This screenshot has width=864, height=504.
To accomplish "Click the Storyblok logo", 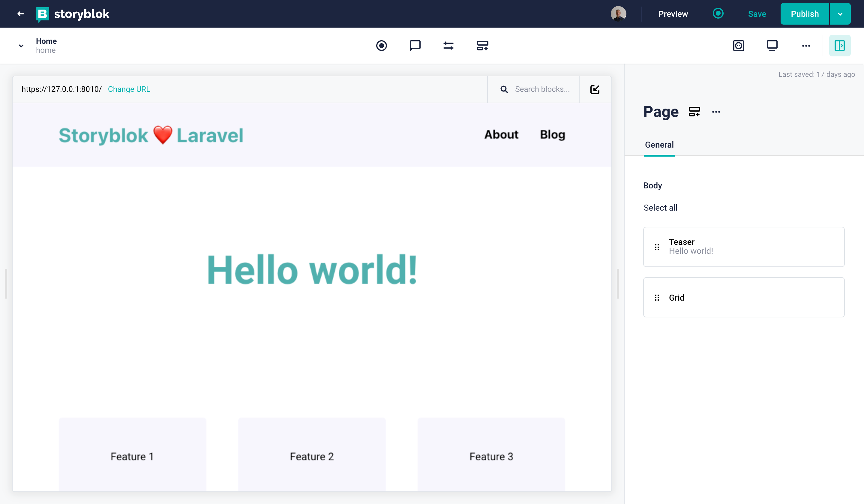I will (x=73, y=14).
